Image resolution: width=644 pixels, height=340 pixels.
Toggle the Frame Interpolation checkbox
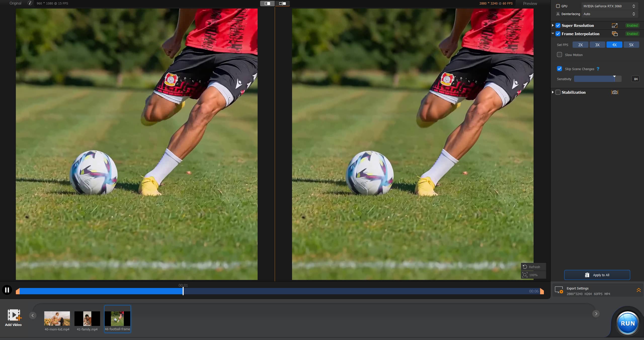pyautogui.click(x=558, y=34)
